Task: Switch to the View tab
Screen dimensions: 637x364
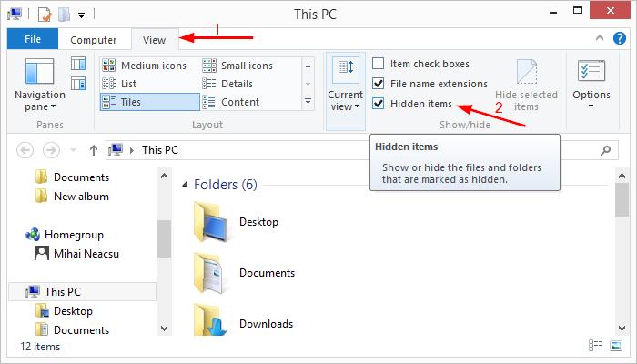Action: pyautogui.click(x=155, y=40)
